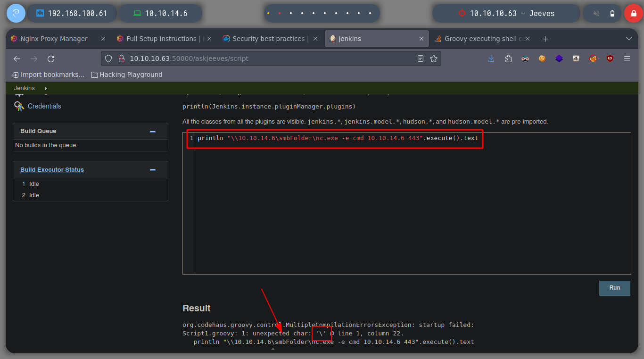Click the println(Jenkins.instance.pluginManager.plugins) sample line
The height and width of the screenshot is (359, 644).
coord(269,107)
